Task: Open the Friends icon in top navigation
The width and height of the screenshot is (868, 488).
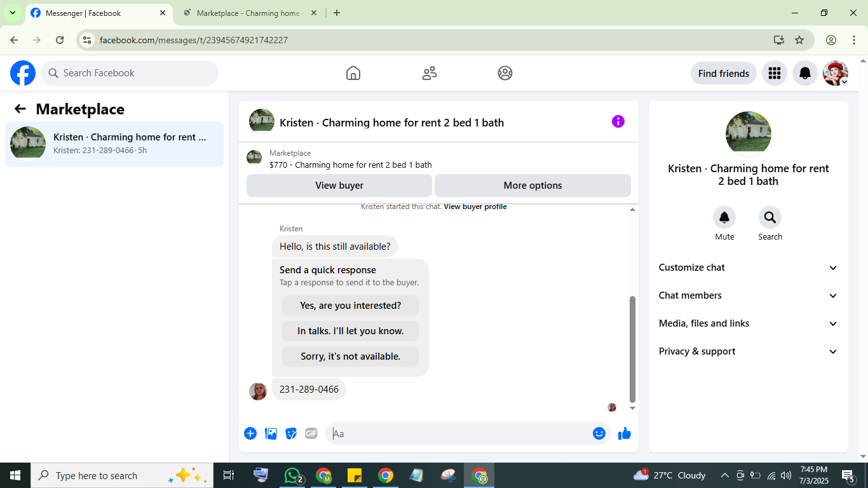Action: point(430,73)
